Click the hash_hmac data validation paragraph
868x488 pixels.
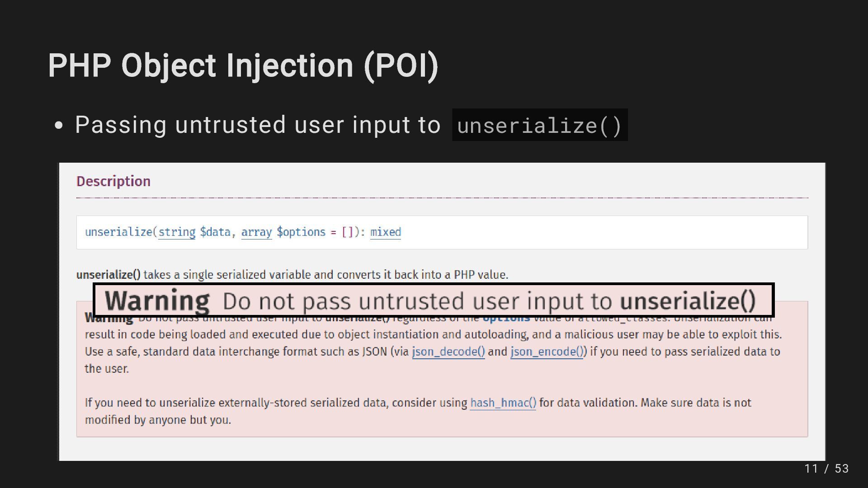pyautogui.click(x=418, y=411)
